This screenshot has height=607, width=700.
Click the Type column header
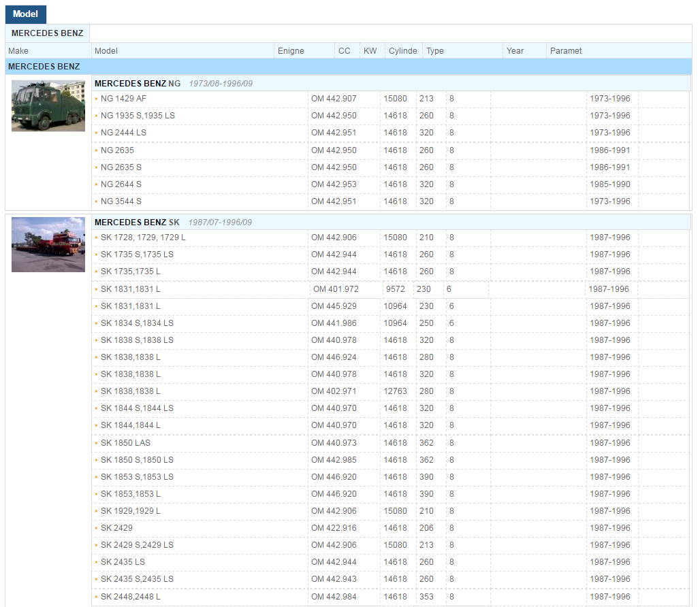click(x=435, y=51)
